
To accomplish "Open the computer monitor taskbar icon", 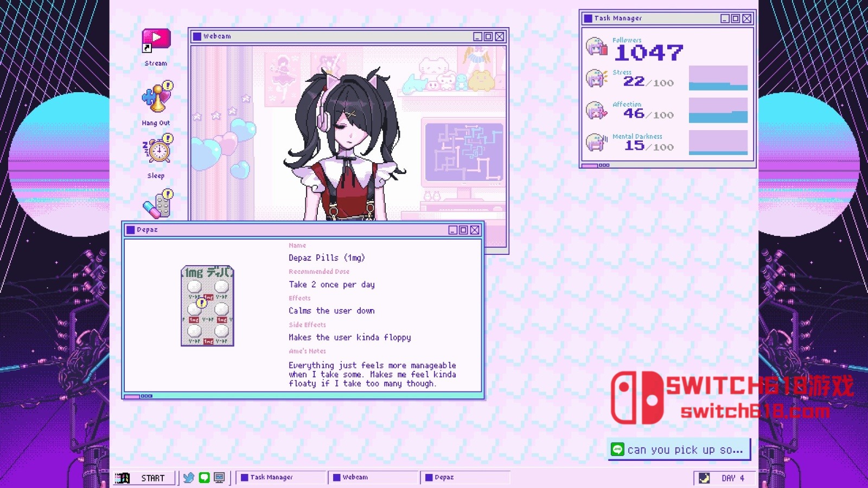I will point(219,478).
